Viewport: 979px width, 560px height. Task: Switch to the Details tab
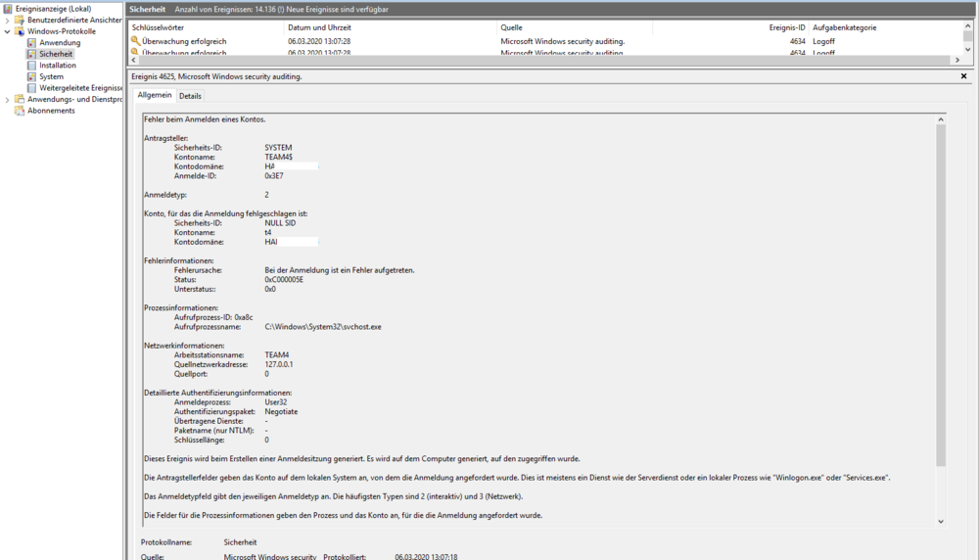[190, 96]
